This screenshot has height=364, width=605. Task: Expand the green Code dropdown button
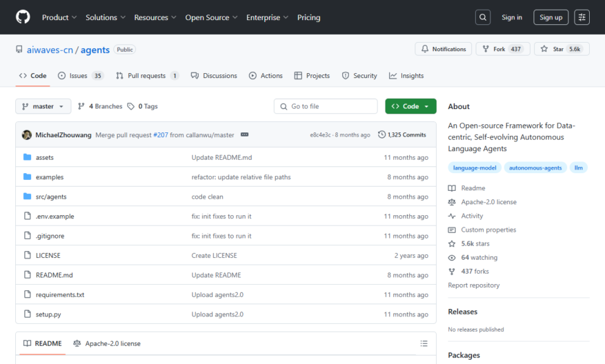(410, 106)
